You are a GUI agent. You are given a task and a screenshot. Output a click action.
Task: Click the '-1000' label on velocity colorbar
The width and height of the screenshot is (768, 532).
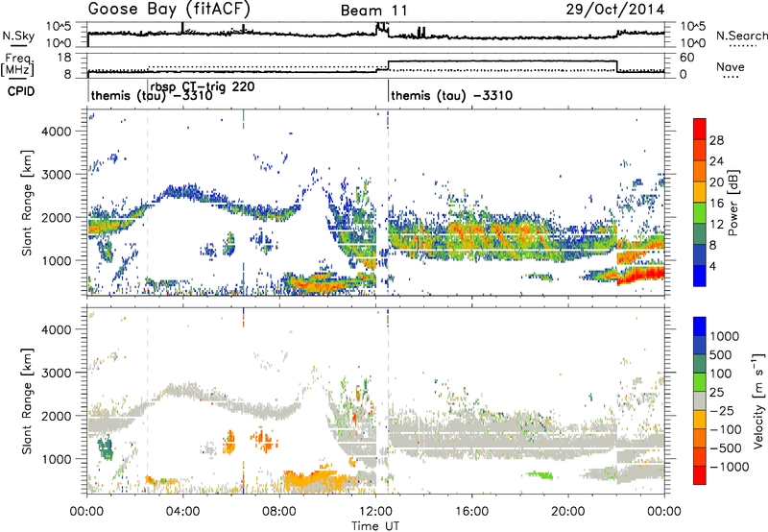point(729,467)
